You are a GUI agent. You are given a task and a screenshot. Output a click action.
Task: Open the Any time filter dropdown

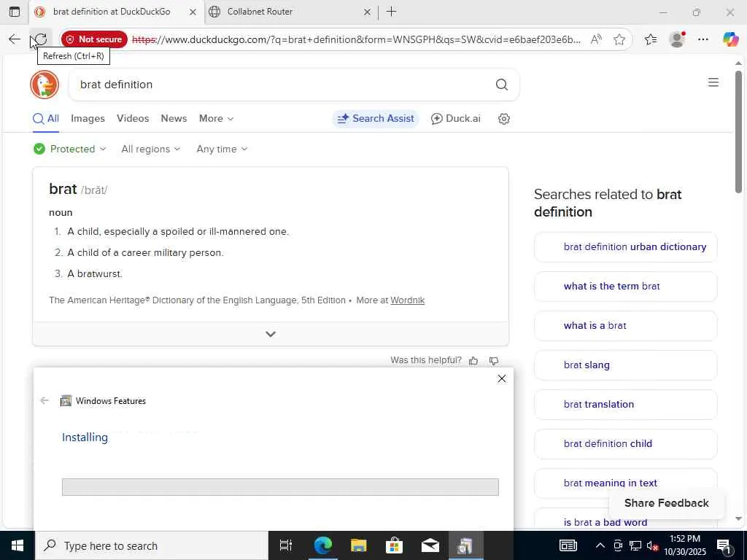222,149
